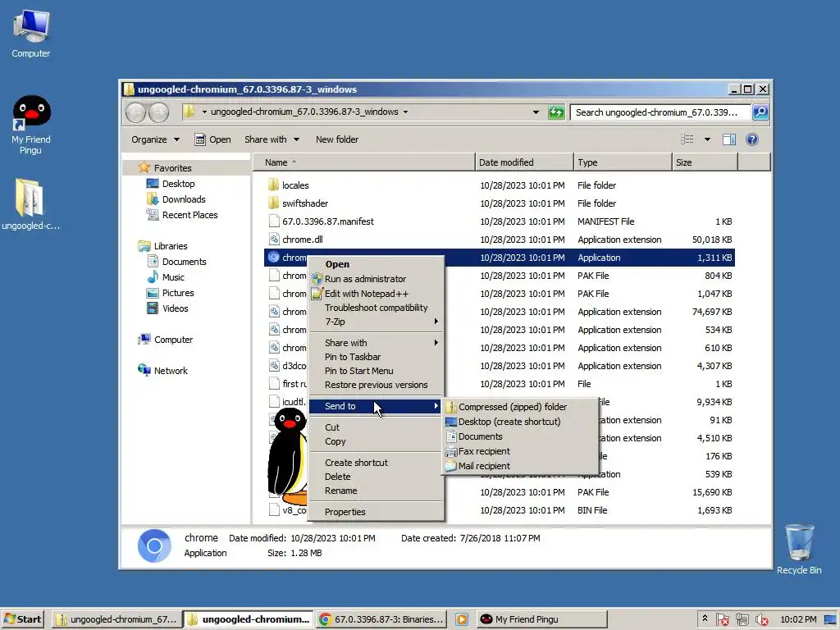The image size is (840, 630).
Task: Click the Start button
Action: [x=22, y=619]
